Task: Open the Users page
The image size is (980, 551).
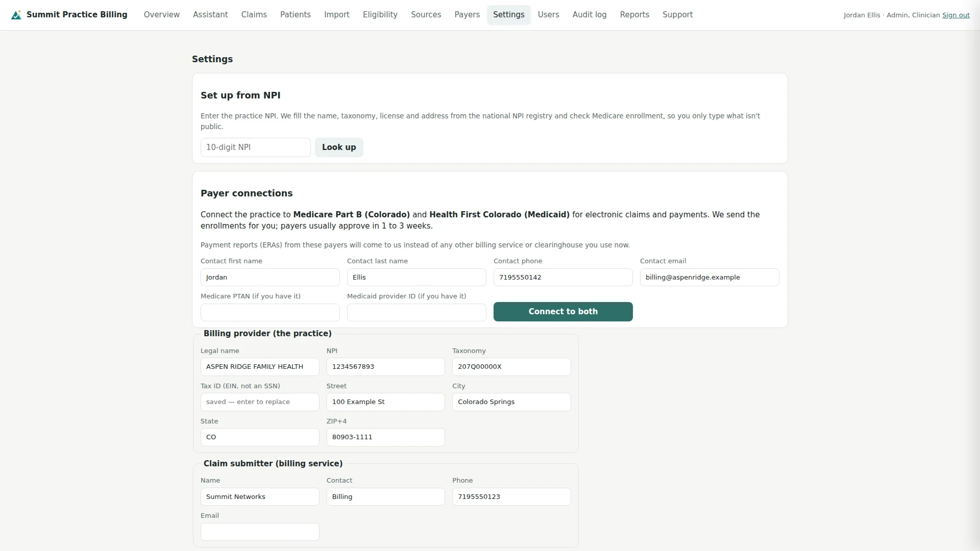Action: pos(548,15)
